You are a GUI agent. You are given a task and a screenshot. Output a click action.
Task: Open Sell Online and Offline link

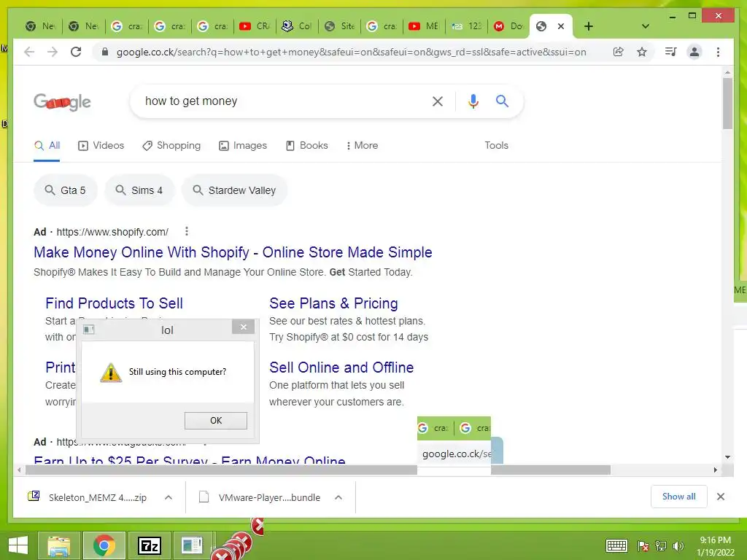[341, 367]
